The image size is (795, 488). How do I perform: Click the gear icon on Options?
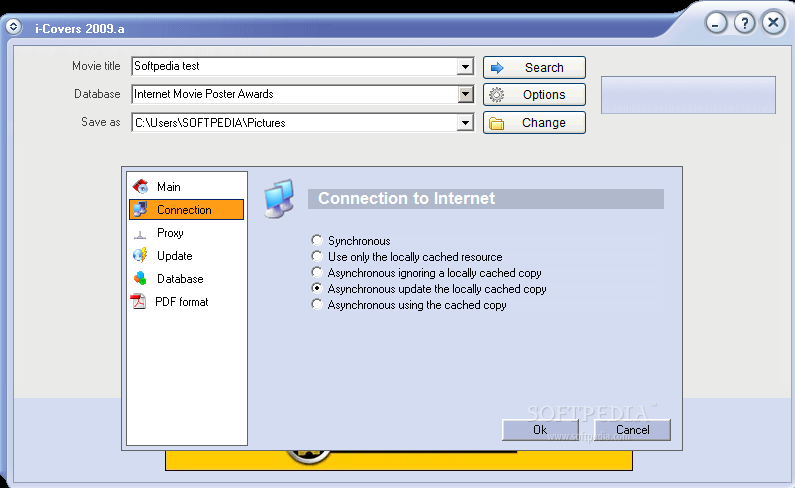tap(497, 95)
